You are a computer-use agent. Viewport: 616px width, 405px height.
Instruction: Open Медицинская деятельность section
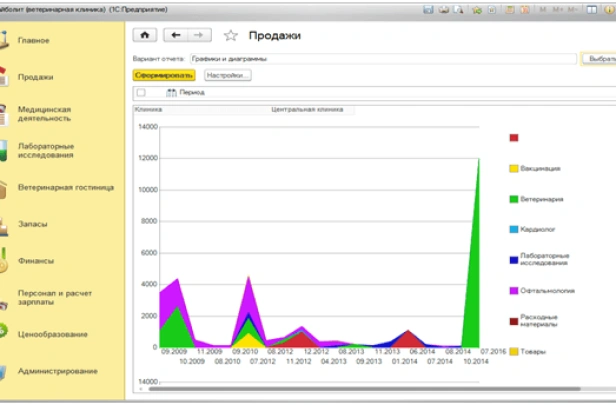pos(45,113)
